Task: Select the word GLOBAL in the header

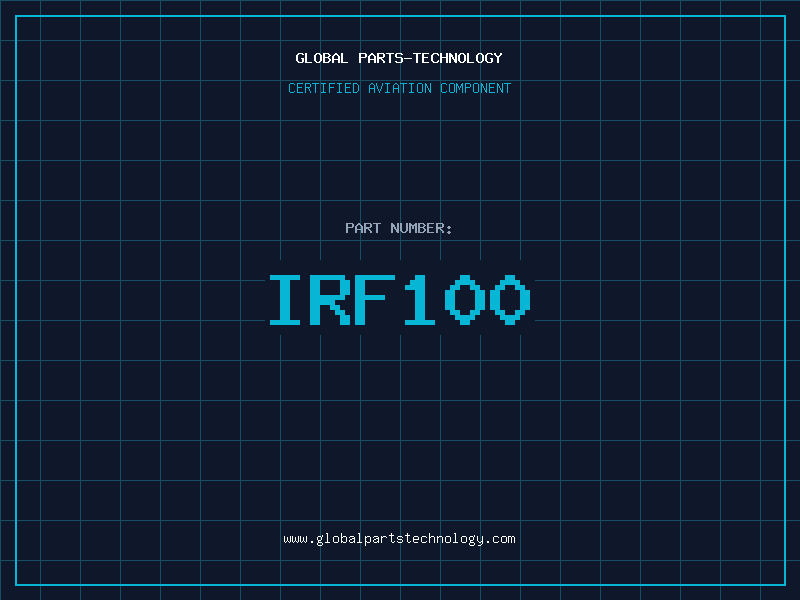Action: point(322,58)
